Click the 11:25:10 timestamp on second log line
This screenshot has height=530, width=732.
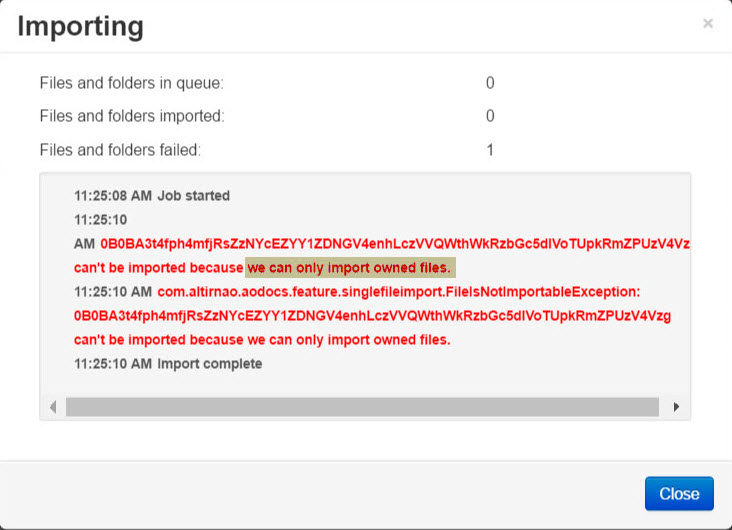point(100,220)
